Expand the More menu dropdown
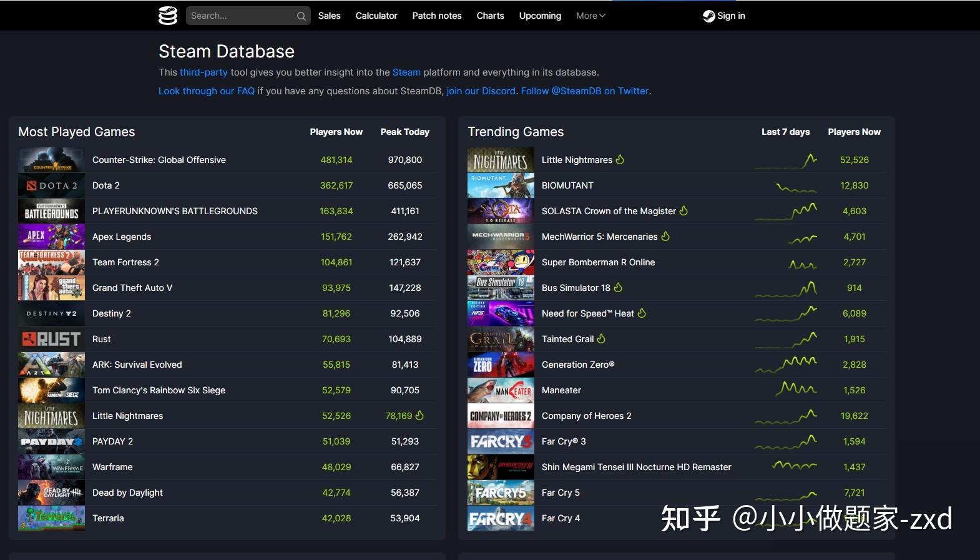This screenshot has height=560, width=980. click(590, 16)
